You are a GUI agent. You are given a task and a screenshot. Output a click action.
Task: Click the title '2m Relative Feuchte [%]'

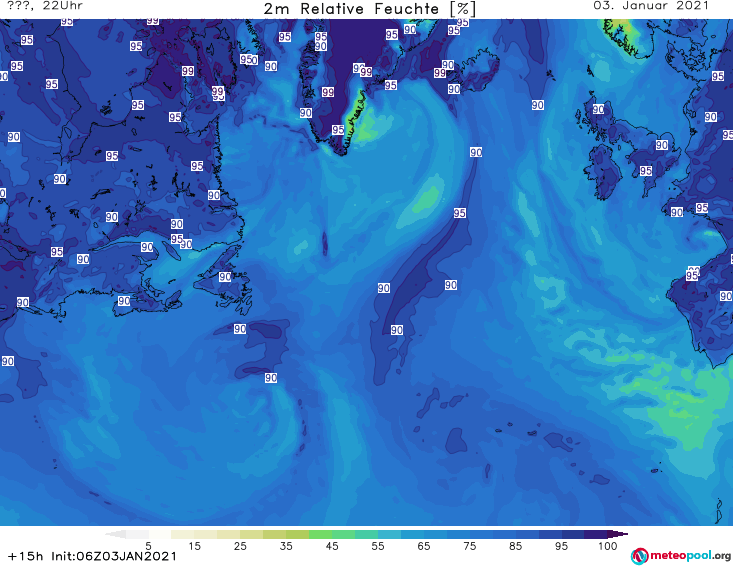[370, 9]
